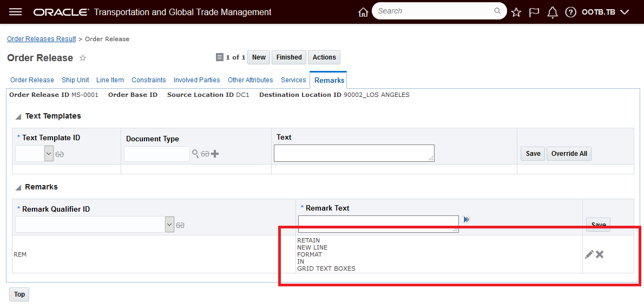Click the Order Releases Result breadcrumb link
The image size is (644, 308).
click(42, 39)
